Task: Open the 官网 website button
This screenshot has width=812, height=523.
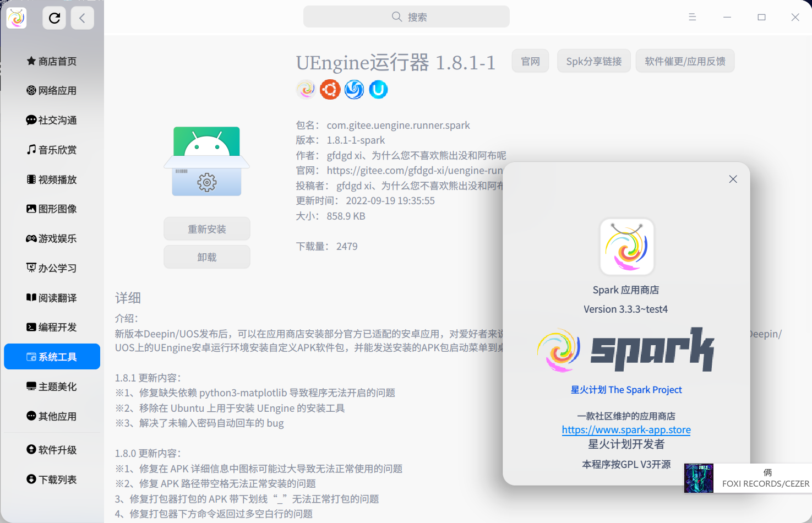Action: [530, 61]
